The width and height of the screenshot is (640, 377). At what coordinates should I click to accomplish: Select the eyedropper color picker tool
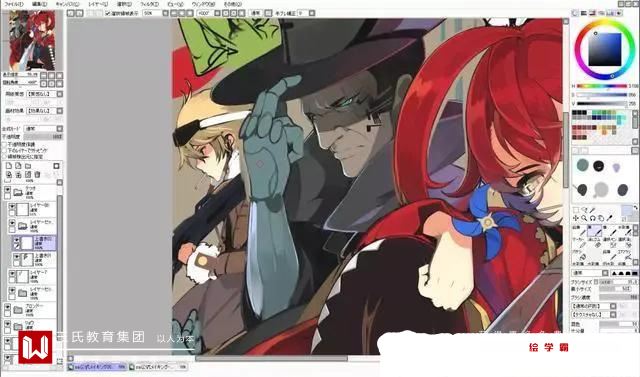pos(609,218)
